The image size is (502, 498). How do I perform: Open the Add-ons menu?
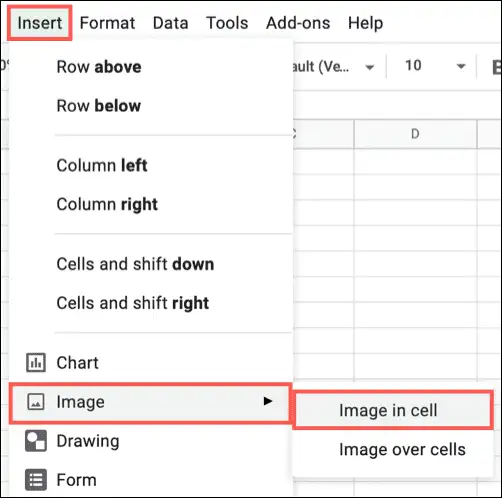(x=298, y=23)
